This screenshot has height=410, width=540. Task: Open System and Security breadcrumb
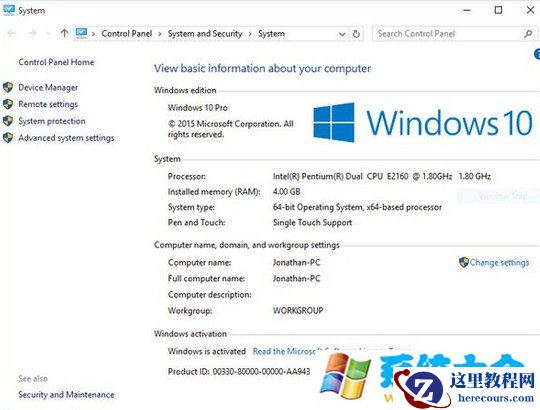coord(205,34)
